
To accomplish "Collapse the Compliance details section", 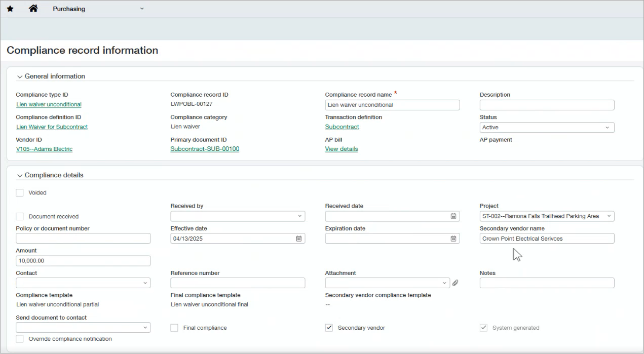I will [19, 175].
